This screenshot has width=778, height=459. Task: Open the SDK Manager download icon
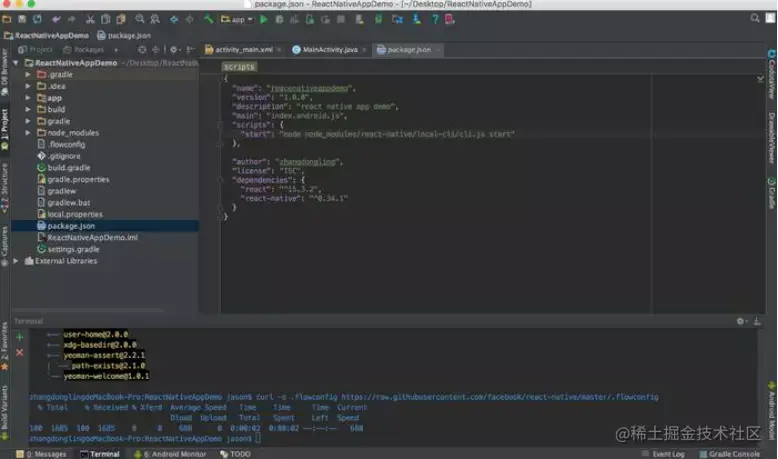coord(416,19)
